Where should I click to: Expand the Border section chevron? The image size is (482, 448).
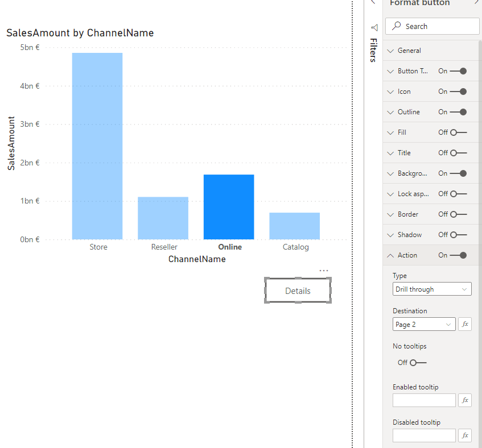click(x=390, y=214)
